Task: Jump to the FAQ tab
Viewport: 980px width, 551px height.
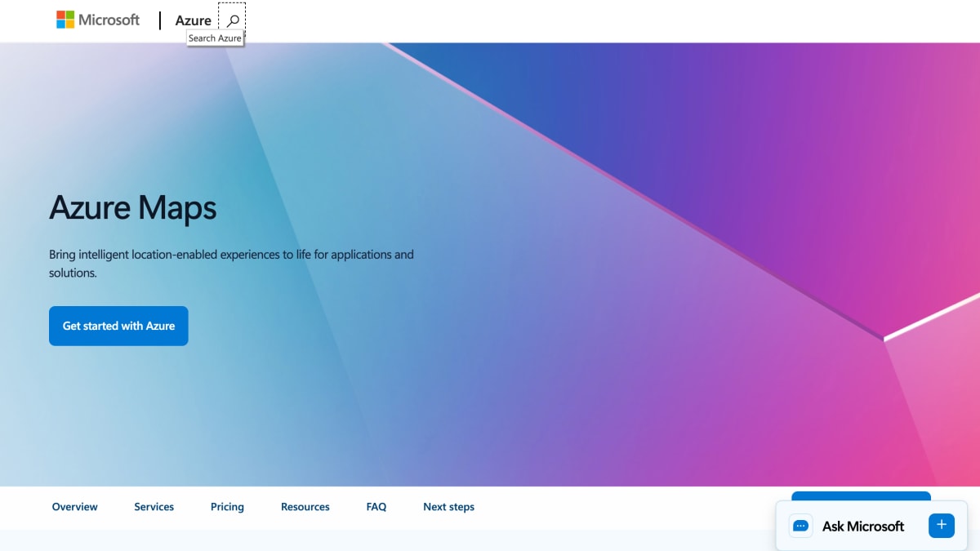Action: (376, 507)
